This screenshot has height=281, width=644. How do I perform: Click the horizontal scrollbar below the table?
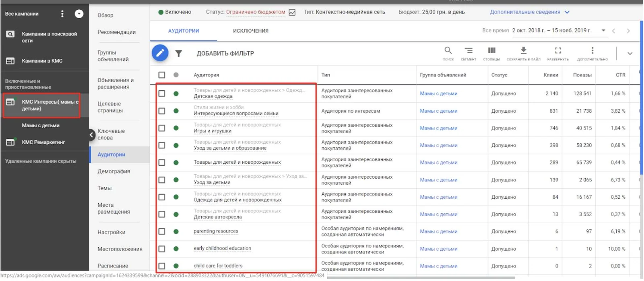pos(421,278)
